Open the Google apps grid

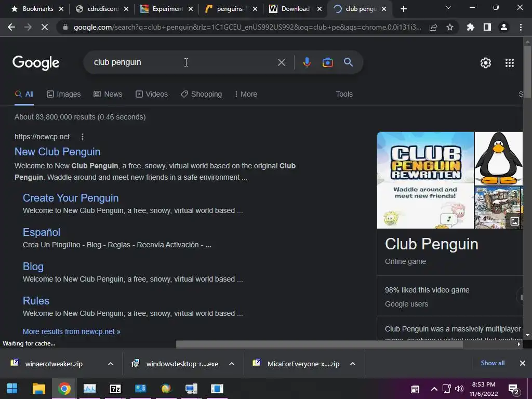click(510, 63)
